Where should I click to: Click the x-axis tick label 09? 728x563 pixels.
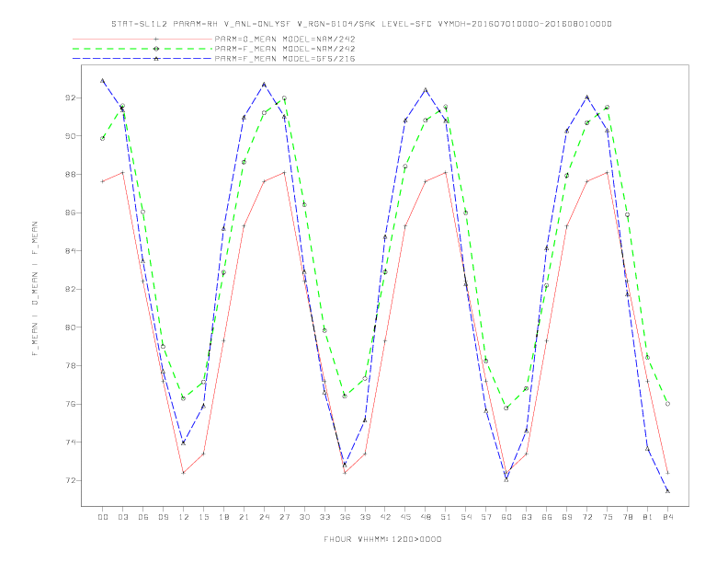point(163,517)
